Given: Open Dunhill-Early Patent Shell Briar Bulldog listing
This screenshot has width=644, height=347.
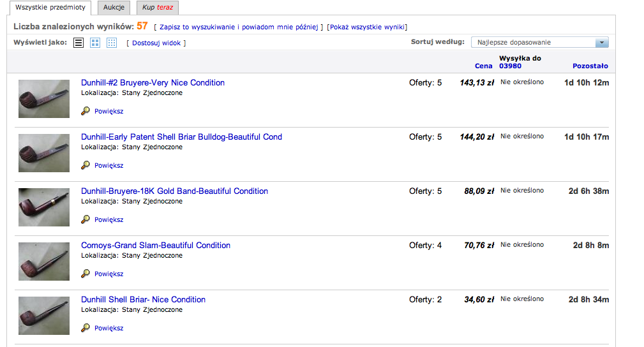Looking at the screenshot, I should [181, 137].
